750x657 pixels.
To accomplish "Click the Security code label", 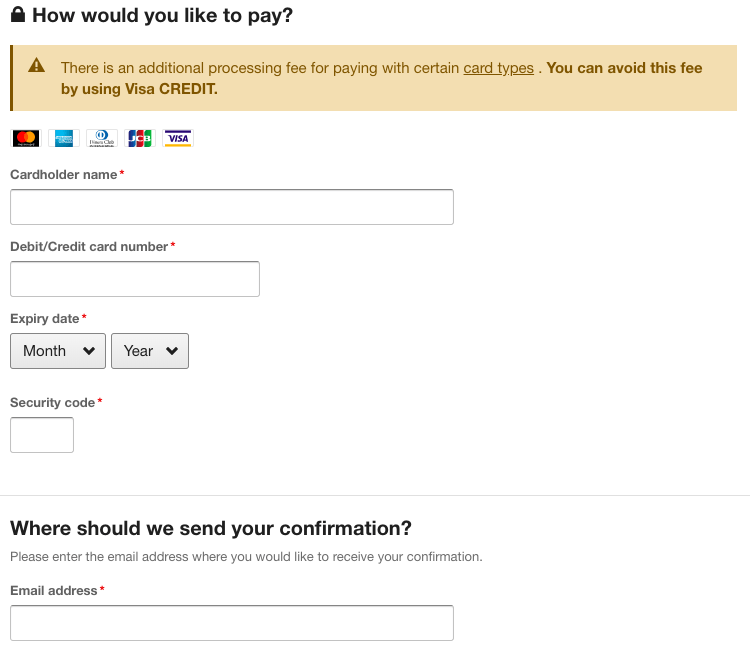I will (53, 403).
